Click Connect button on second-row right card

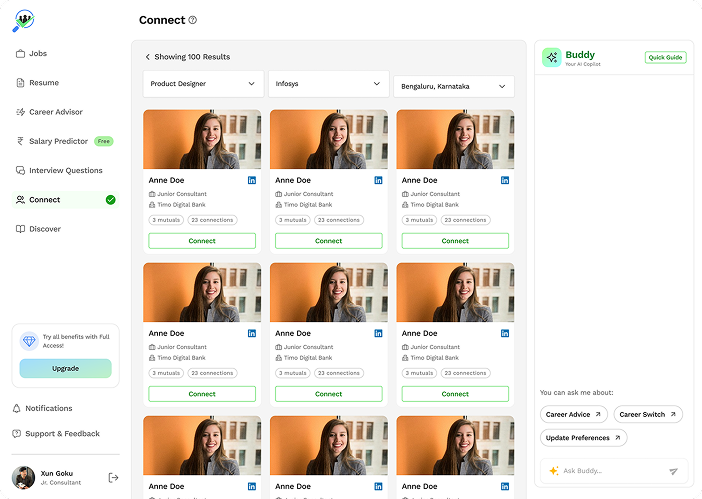[455, 394]
